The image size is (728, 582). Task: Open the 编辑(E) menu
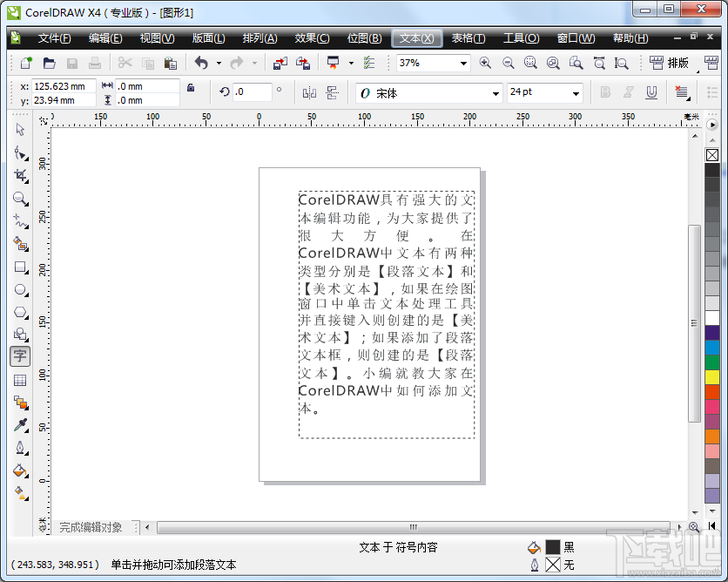(105, 38)
